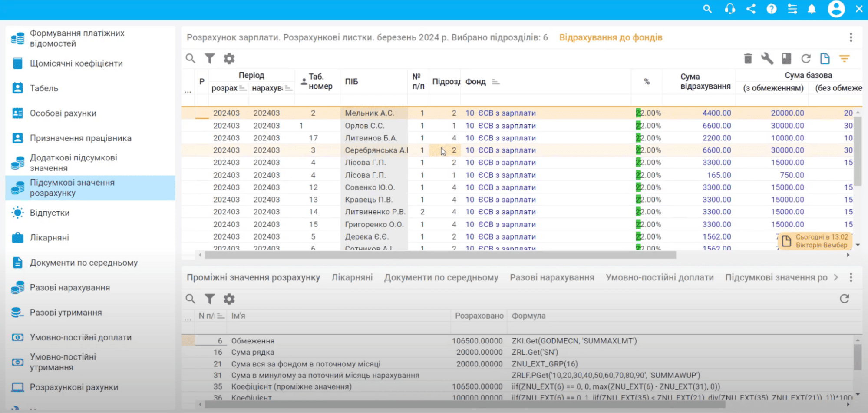Open Відпустки in sidebar
This screenshot has height=413, width=868.
(90, 213)
